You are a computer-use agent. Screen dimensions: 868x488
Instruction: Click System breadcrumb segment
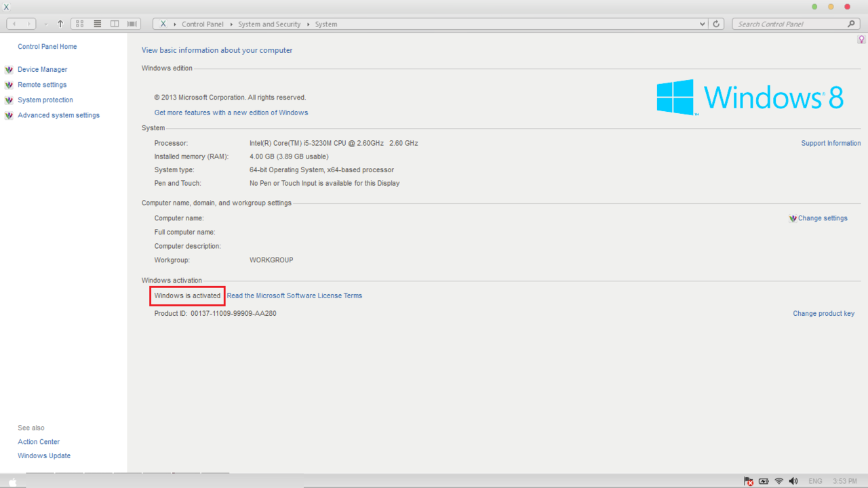[326, 24]
